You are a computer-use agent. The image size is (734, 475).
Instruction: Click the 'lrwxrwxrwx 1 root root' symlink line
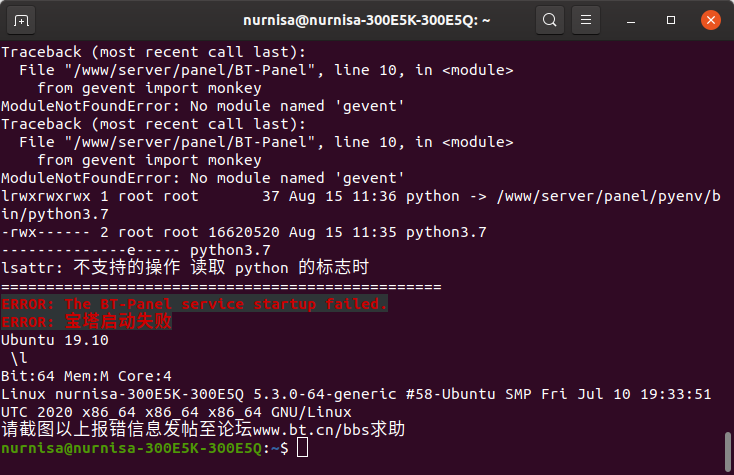(360, 205)
